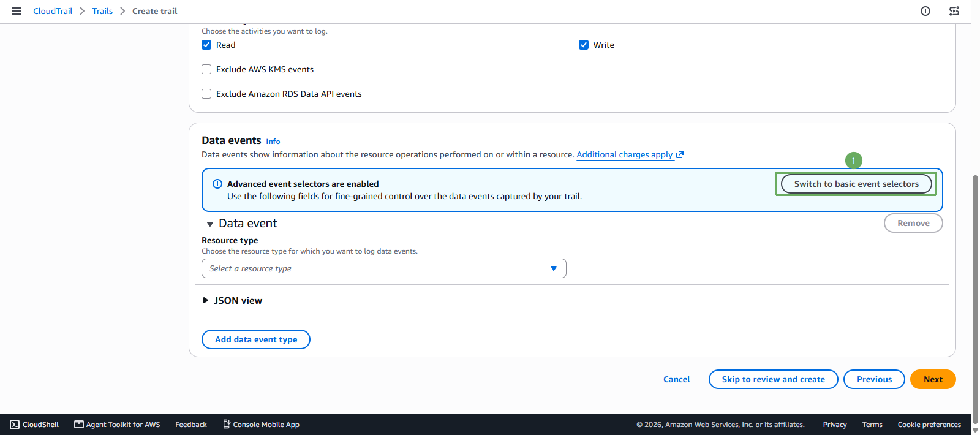980x435 pixels.
Task: Go to CloudTrail breadcrumb
Action: tap(53, 11)
